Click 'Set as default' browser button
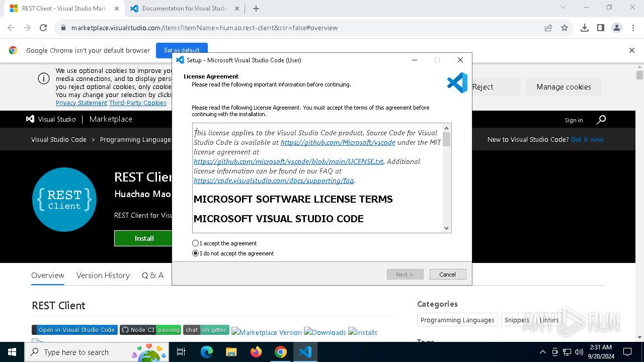Viewport: 644px width, 362px height. point(182,50)
